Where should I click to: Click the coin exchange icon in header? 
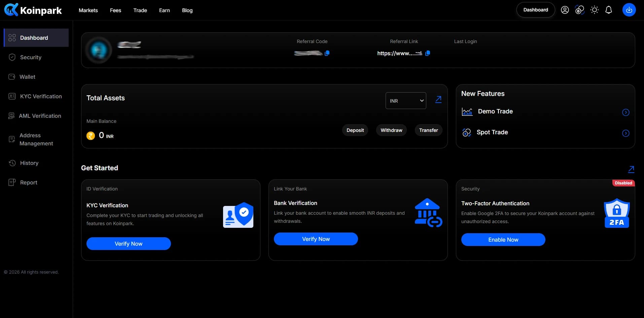point(580,10)
